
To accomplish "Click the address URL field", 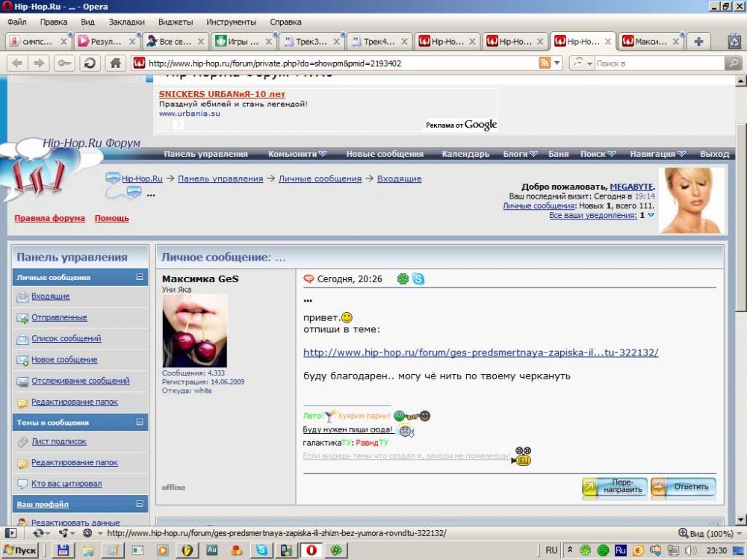I will [333, 63].
